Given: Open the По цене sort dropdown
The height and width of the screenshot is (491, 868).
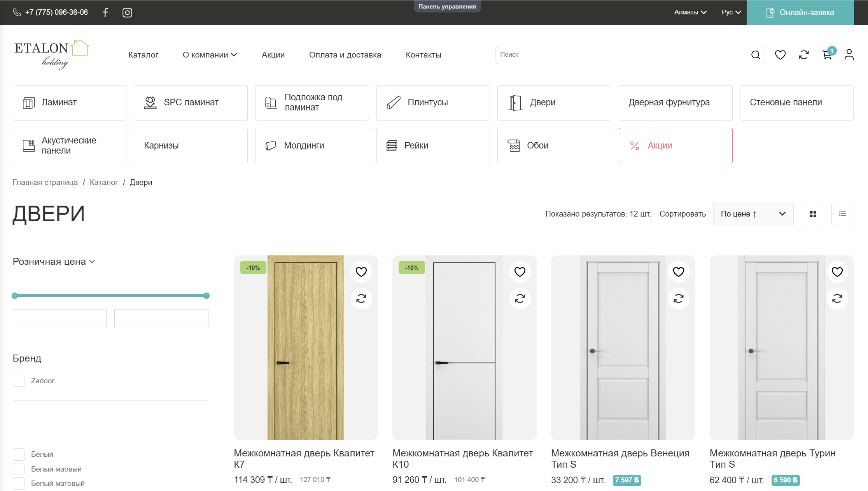Looking at the screenshot, I should coord(753,214).
